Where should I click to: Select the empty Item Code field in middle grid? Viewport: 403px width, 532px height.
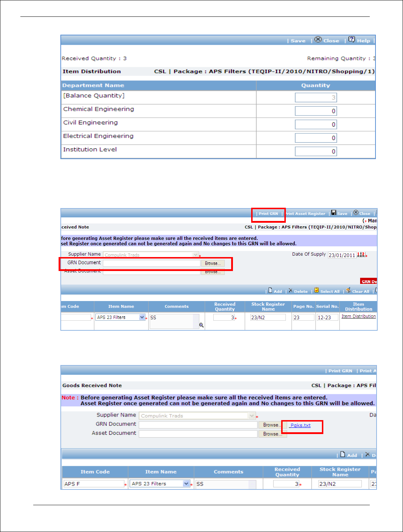[x=76, y=317]
